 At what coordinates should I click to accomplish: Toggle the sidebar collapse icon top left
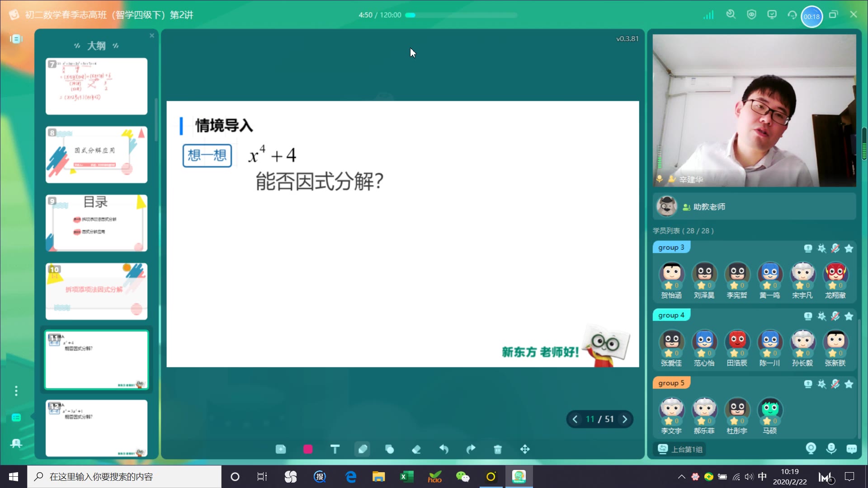pos(16,39)
